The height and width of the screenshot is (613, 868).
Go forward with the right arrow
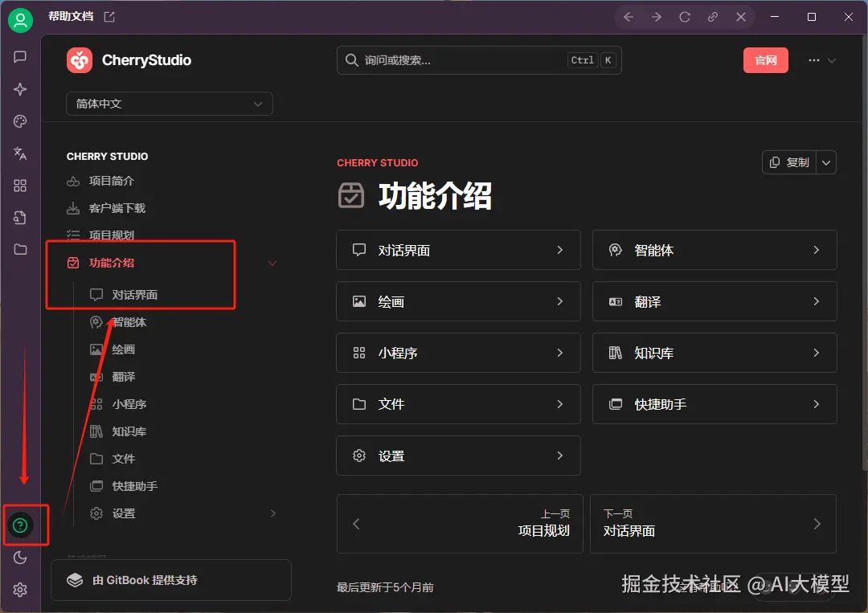pos(657,17)
